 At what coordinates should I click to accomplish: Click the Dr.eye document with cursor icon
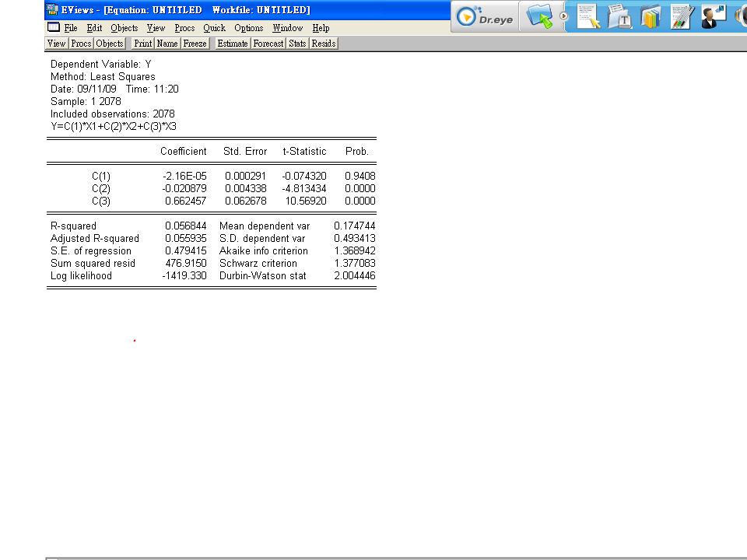(588, 16)
